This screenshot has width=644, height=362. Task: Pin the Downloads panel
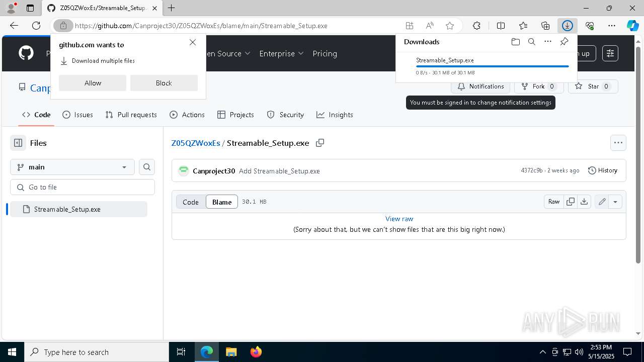tap(564, 42)
